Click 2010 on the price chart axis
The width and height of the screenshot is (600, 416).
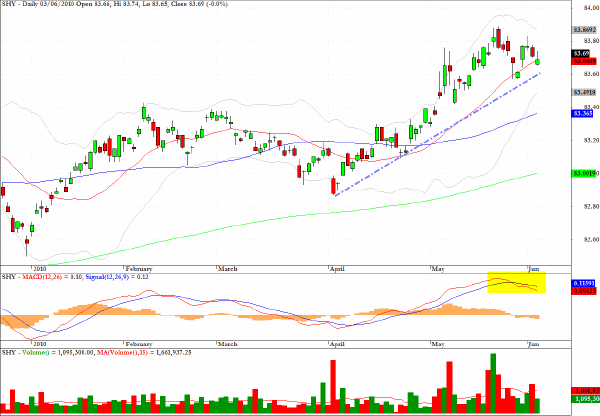point(39,269)
